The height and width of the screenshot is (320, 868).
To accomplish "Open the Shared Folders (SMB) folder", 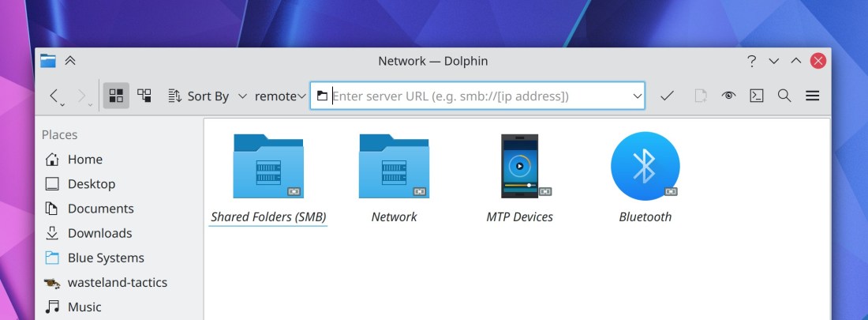I will 268,168.
